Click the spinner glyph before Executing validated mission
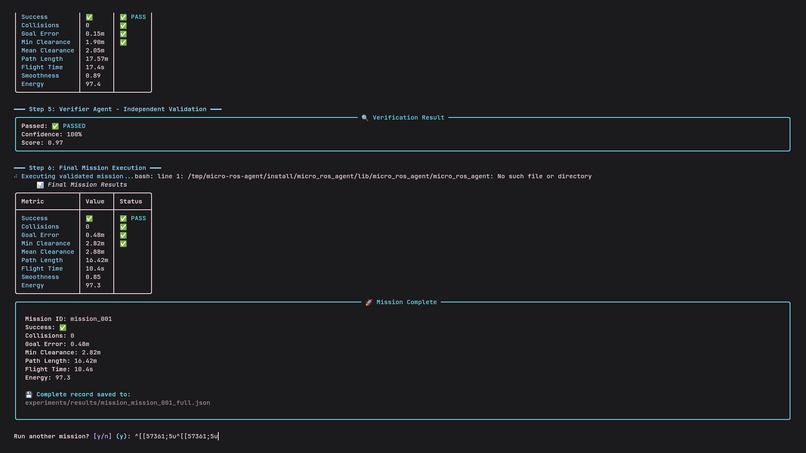 [x=16, y=176]
